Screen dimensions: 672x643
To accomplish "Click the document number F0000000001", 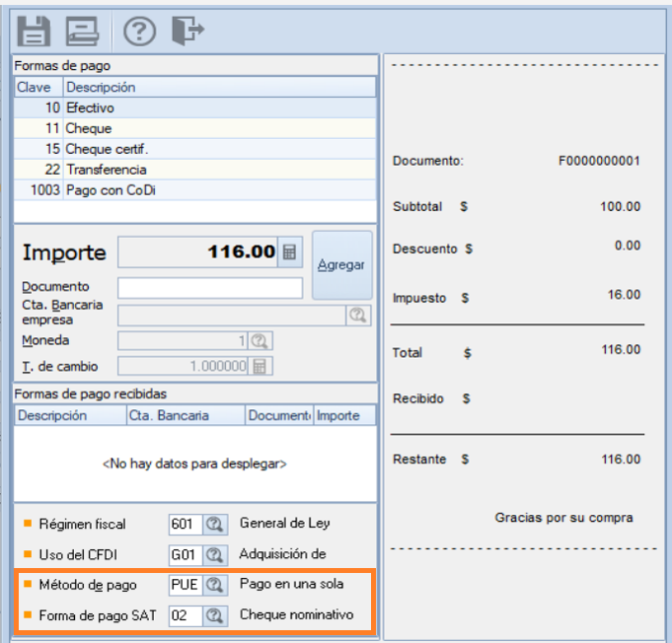I will (x=599, y=161).
